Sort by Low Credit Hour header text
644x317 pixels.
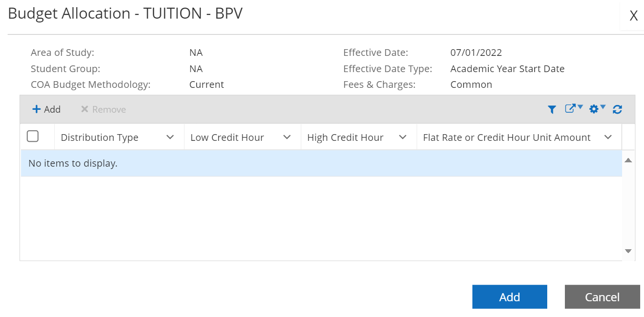pyautogui.click(x=227, y=137)
